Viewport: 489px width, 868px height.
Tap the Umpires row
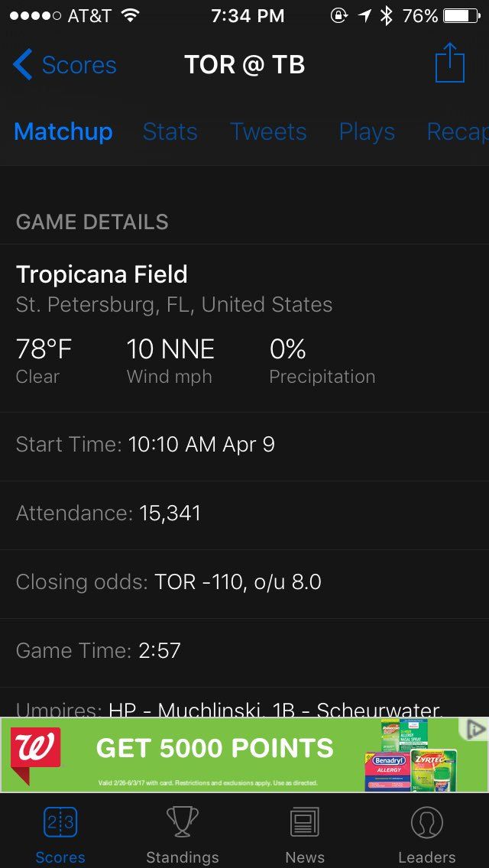[244, 702]
